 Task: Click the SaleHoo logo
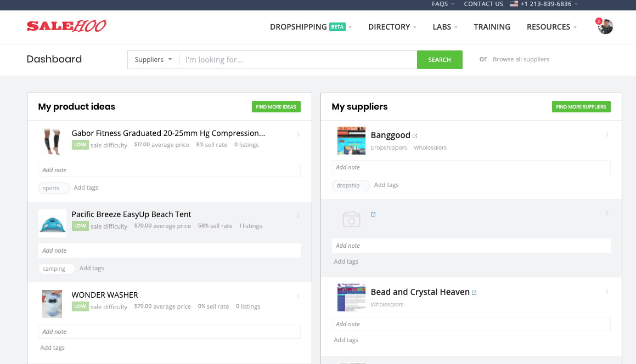pos(66,25)
